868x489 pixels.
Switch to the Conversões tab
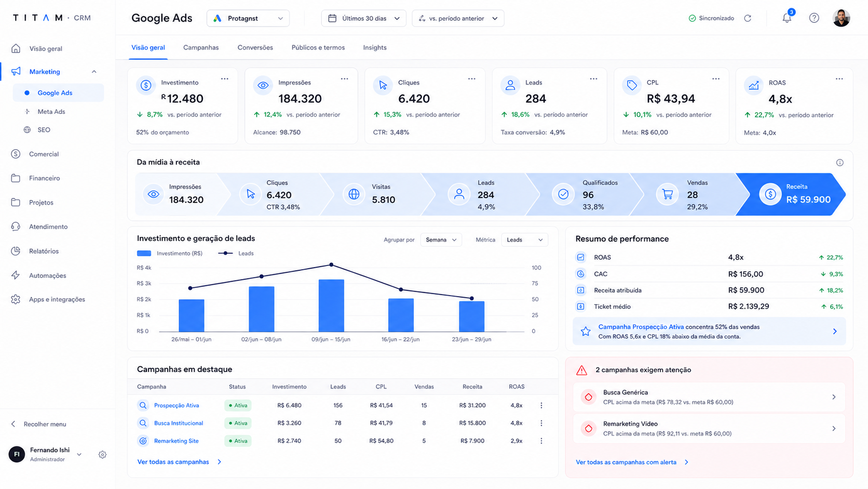[255, 47]
